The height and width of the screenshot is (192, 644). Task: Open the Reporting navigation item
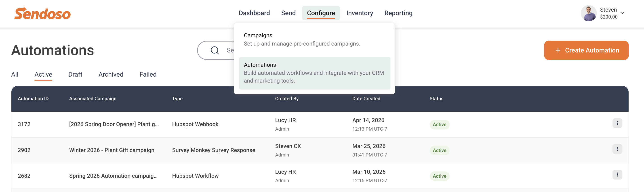pos(398,13)
